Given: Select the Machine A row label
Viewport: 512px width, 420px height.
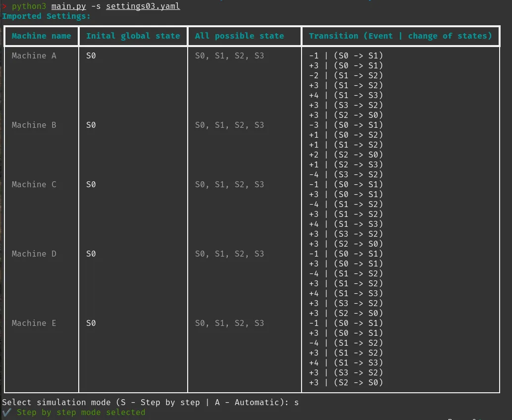Looking at the screenshot, I should (x=34, y=56).
